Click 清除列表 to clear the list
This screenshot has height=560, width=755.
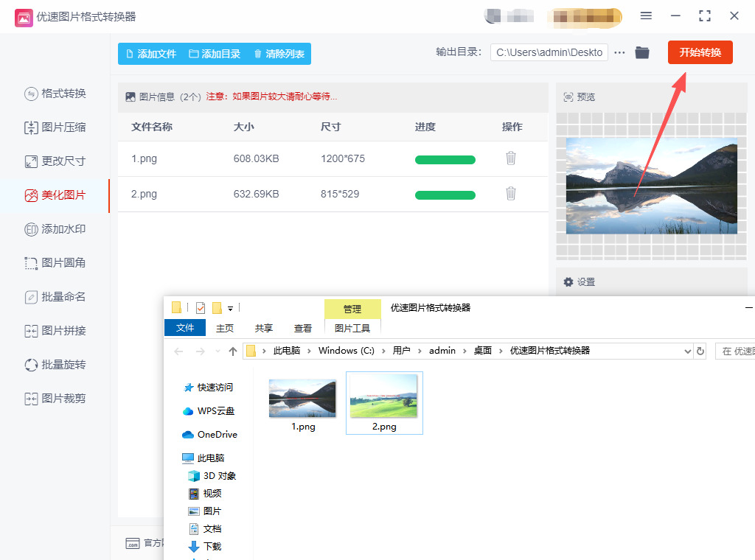[279, 54]
